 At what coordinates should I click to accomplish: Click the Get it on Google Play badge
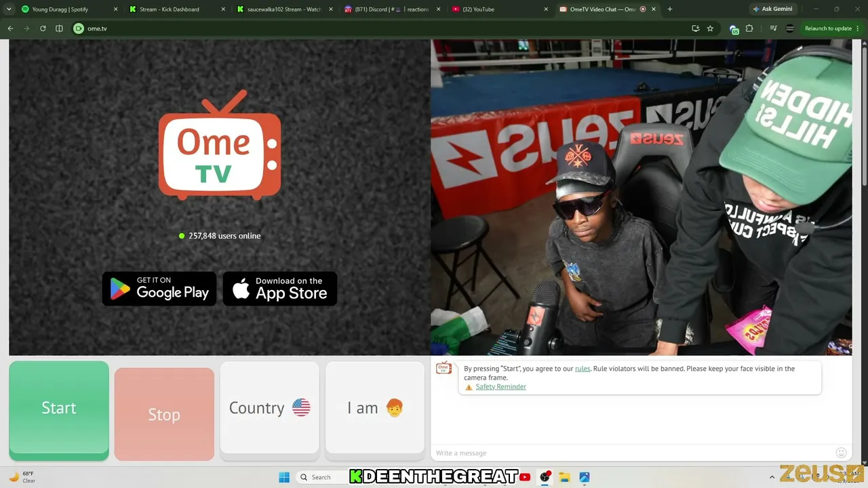click(159, 289)
